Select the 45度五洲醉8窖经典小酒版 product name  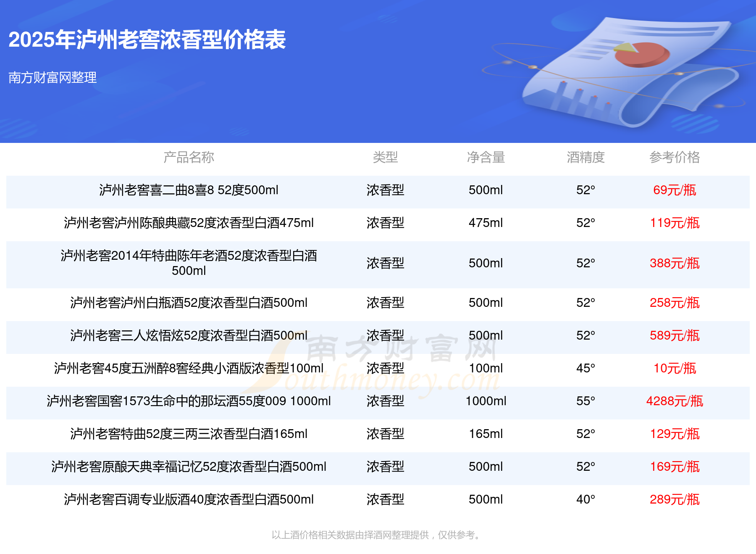click(x=189, y=368)
